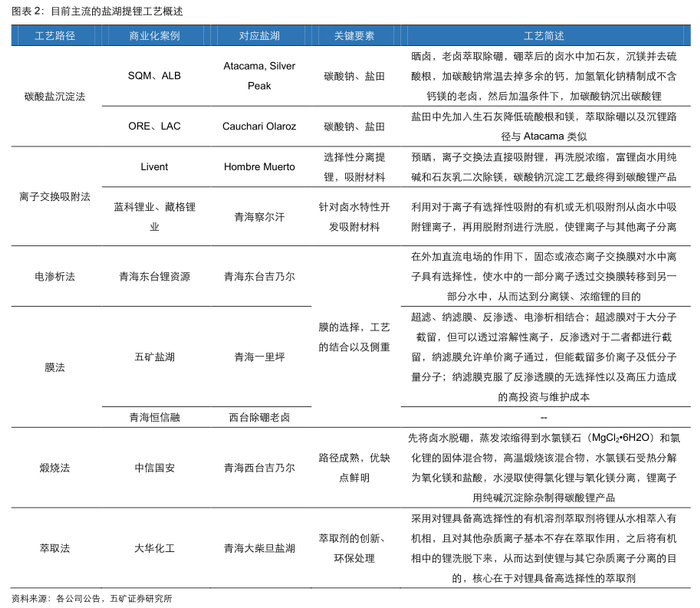700x608 pixels.
Task: Click the table title '目前主流的盐湖提锂工艺概述'
Action: (117, 11)
